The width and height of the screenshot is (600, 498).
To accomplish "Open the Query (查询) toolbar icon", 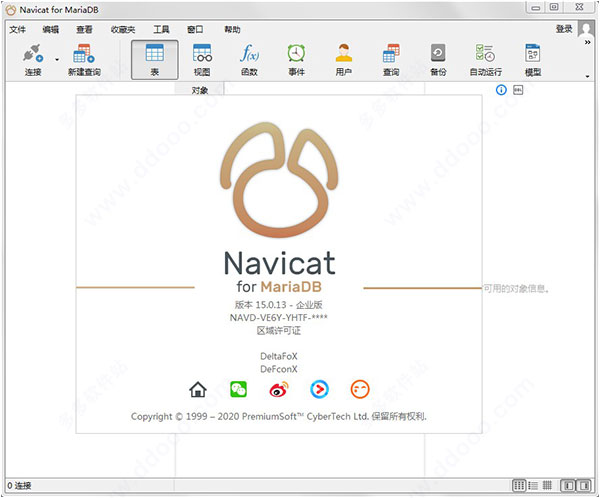I will 391,60.
